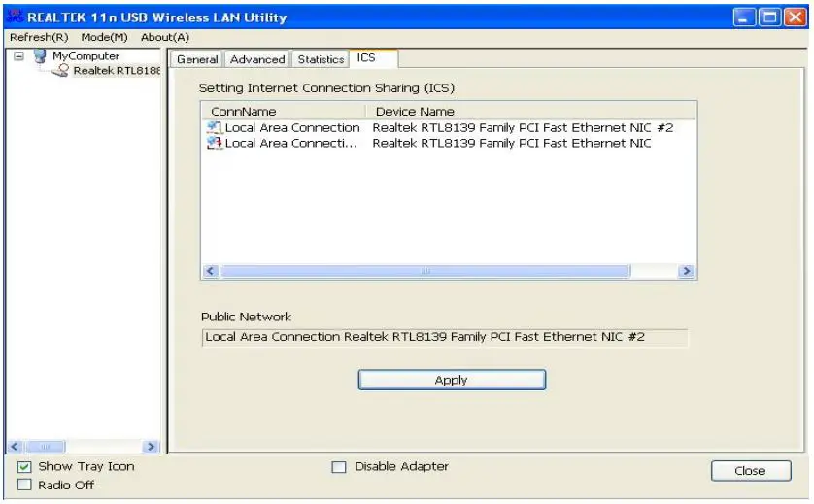The width and height of the screenshot is (814, 504).
Task: Click the first Local Area Connection network icon
Action: [215, 127]
